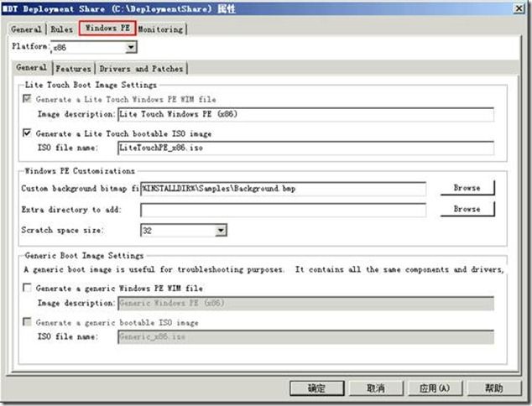Image resolution: width=532 pixels, height=406 pixels.
Task: Open the Rules tab
Action: [x=61, y=29]
